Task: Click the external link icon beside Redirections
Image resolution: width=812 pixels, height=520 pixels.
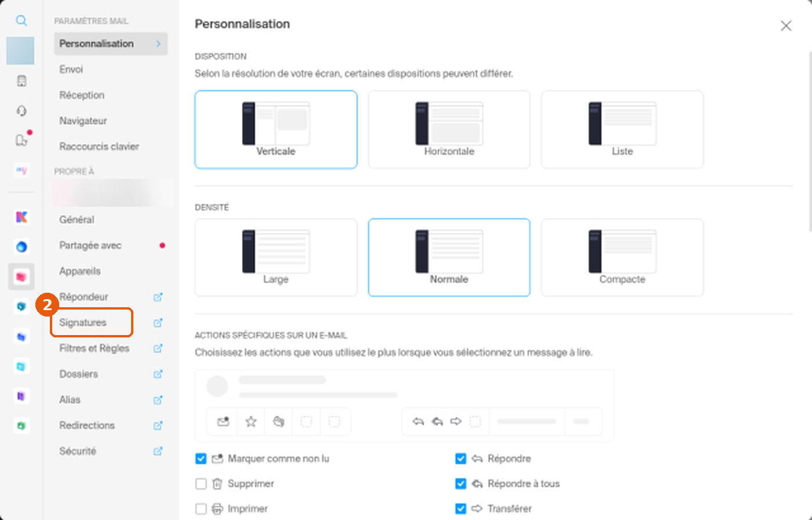Action: [x=158, y=426]
